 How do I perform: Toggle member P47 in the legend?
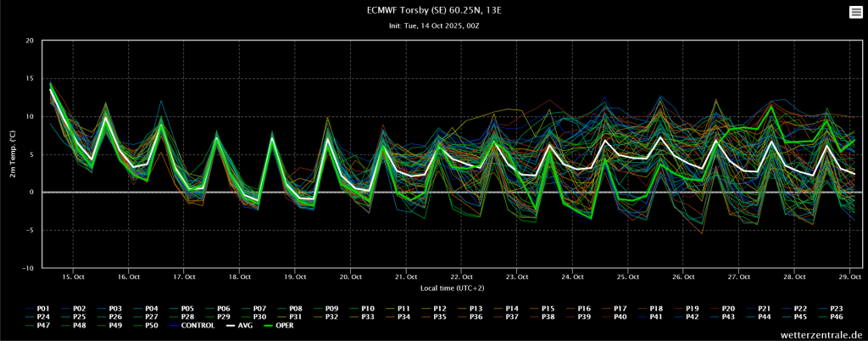tap(37, 326)
